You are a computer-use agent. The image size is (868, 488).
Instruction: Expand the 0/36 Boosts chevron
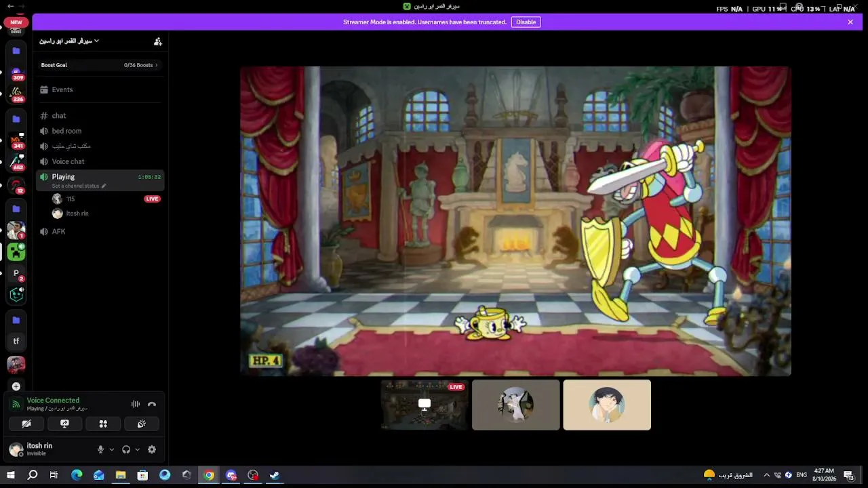157,65
